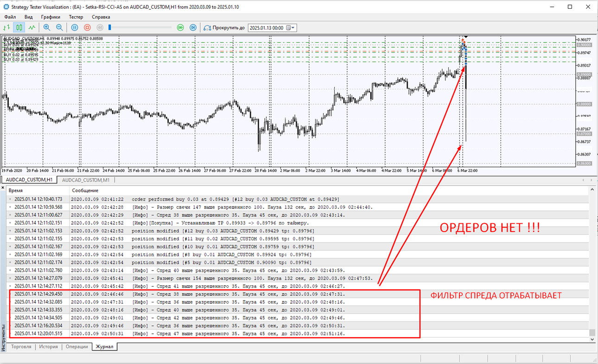
Task: Click the journal scrollbar thumb
Action: (x=592, y=333)
